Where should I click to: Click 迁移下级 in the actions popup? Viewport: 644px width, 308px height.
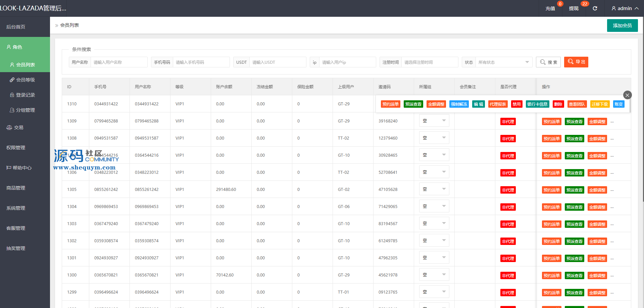(600, 104)
